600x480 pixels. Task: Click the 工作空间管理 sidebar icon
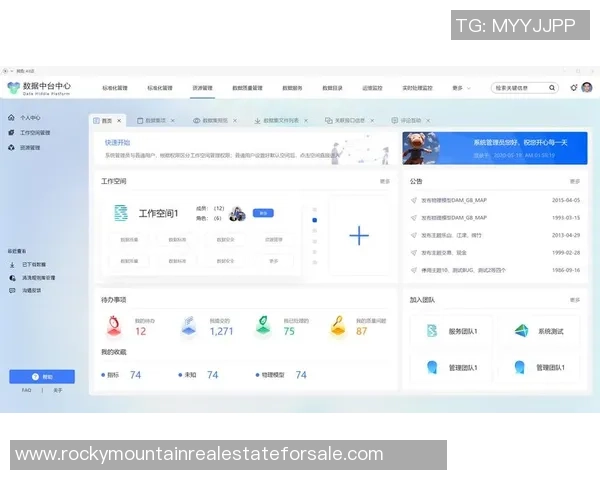(x=11, y=132)
